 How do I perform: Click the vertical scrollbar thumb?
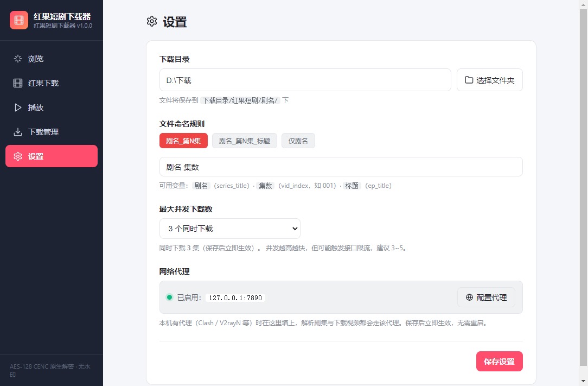click(583, 187)
